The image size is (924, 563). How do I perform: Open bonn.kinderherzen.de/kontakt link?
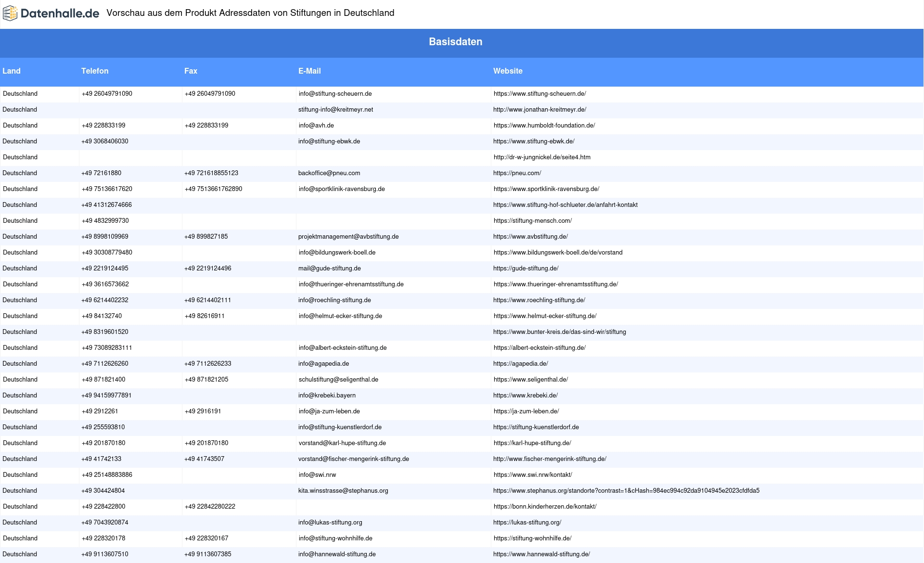point(545,507)
